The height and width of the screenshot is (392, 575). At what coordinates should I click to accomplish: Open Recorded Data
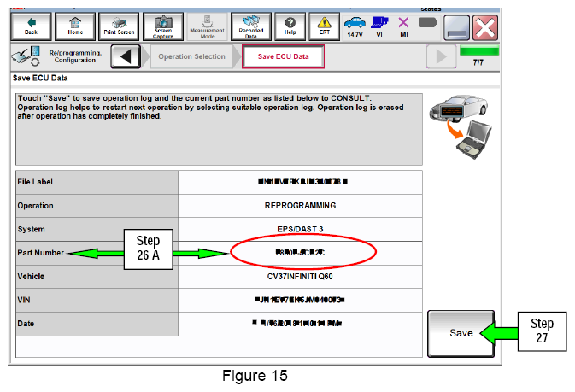click(x=251, y=26)
